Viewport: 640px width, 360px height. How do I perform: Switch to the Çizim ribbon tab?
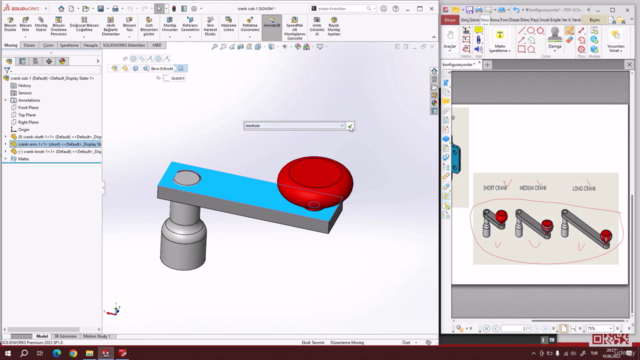pos(48,45)
